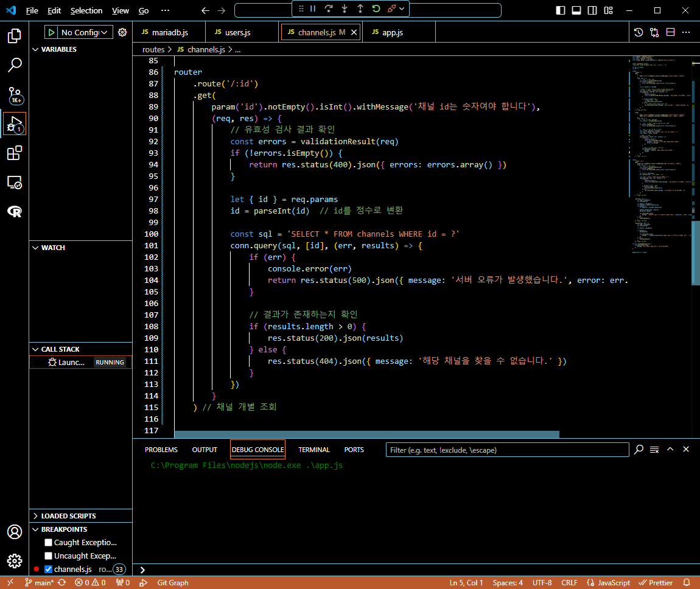Open the Explorer view in activity bar

[14, 36]
